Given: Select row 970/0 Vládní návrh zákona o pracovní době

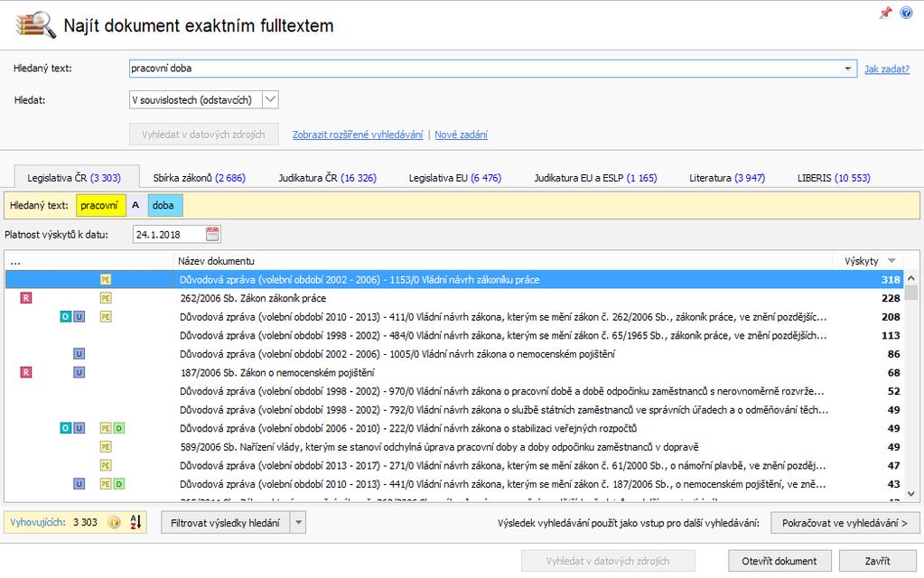Looking at the screenshot, I should 453,391.
